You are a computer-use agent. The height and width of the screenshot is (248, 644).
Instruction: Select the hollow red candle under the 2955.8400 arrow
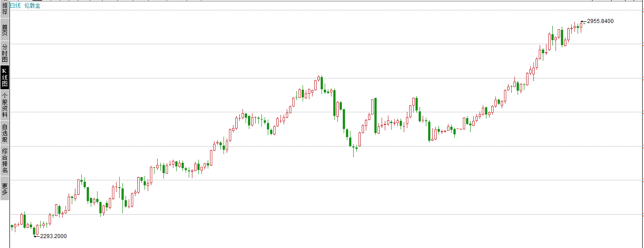click(581, 26)
